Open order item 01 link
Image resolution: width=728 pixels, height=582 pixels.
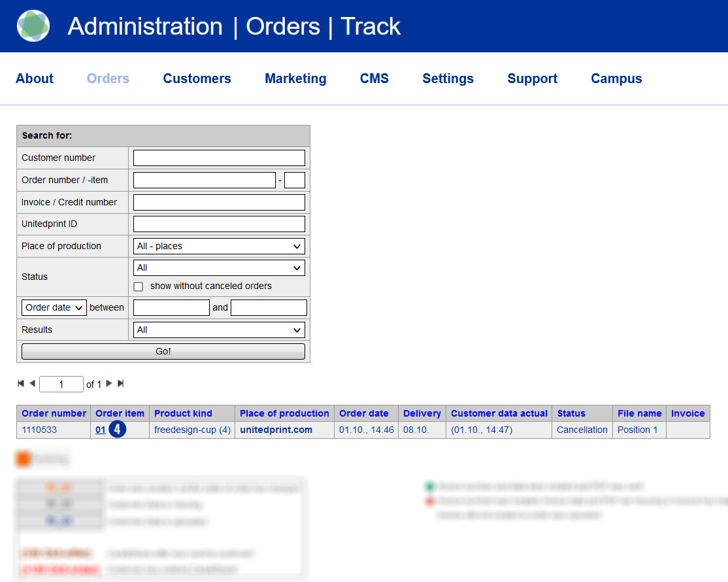point(100,430)
